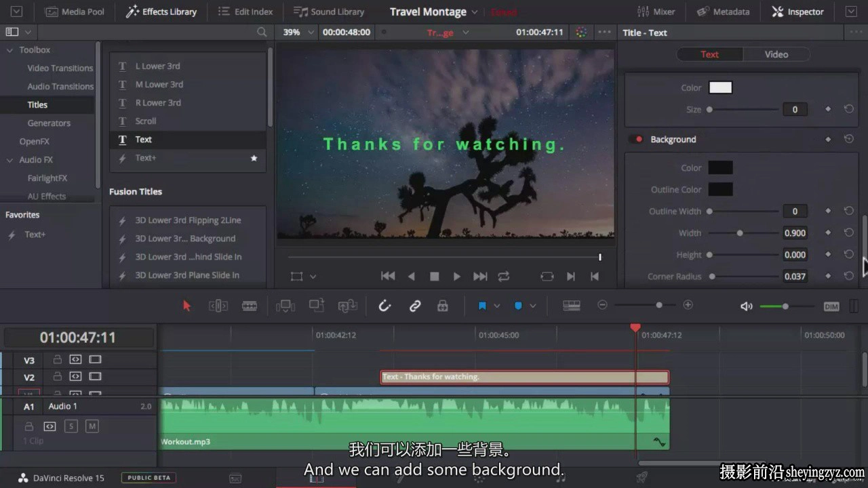Select the OpenFX category
The width and height of the screenshot is (868, 488).
point(35,141)
